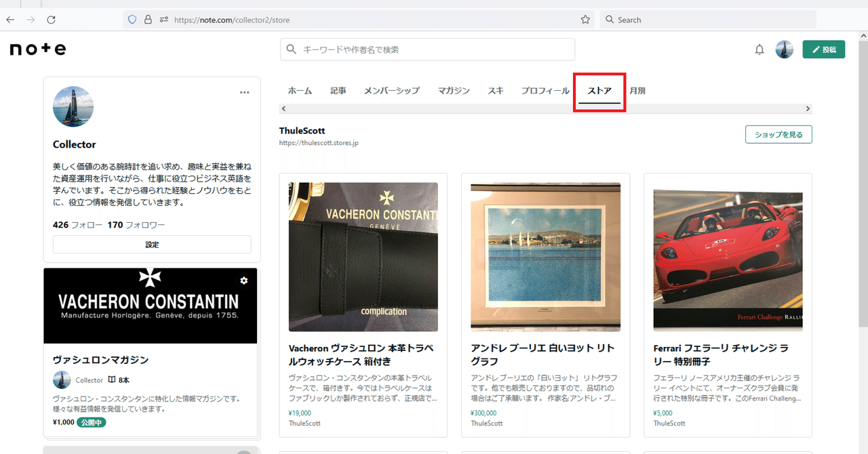
Task: Click the magnifier icon in note search
Action: click(292, 49)
